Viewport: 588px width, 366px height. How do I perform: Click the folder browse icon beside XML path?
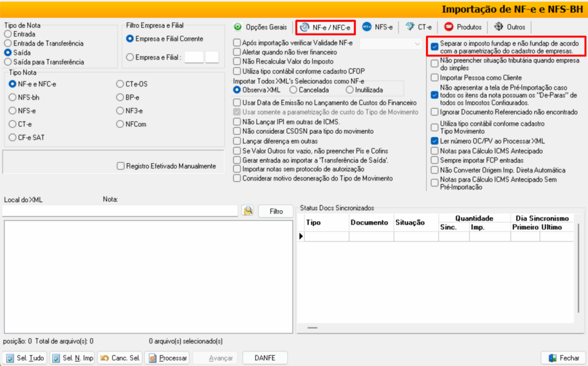click(x=248, y=211)
